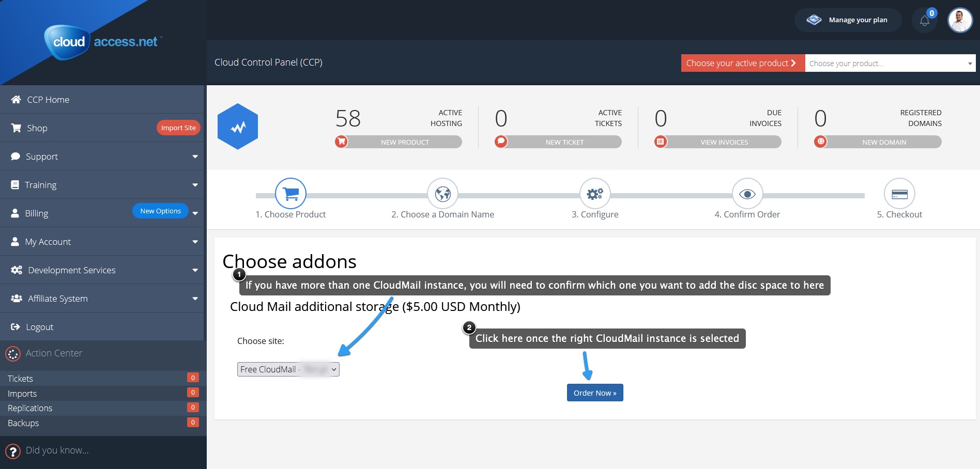The image size is (980, 469).
Task: Click the Affiliate System people icon
Action: click(x=17, y=298)
